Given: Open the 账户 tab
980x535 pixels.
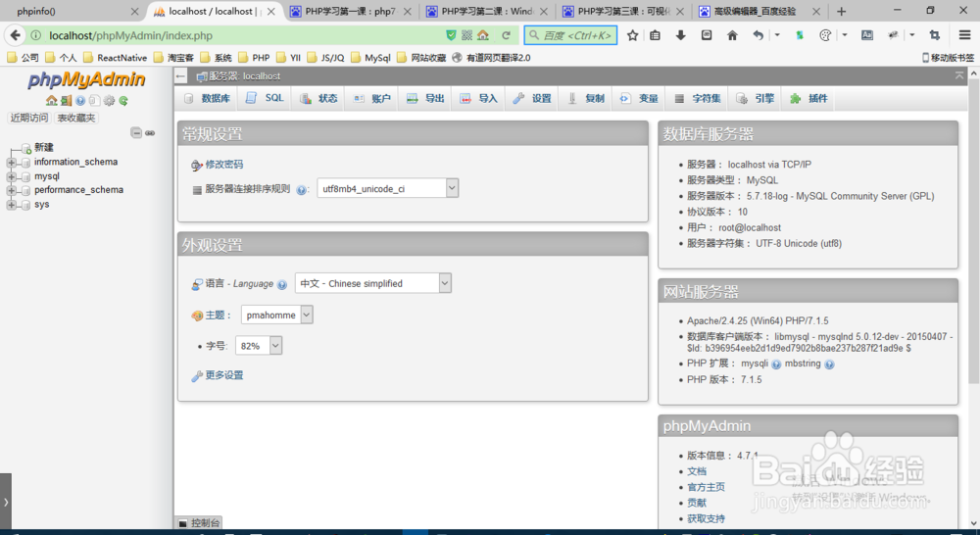Looking at the screenshot, I should 371,99.
